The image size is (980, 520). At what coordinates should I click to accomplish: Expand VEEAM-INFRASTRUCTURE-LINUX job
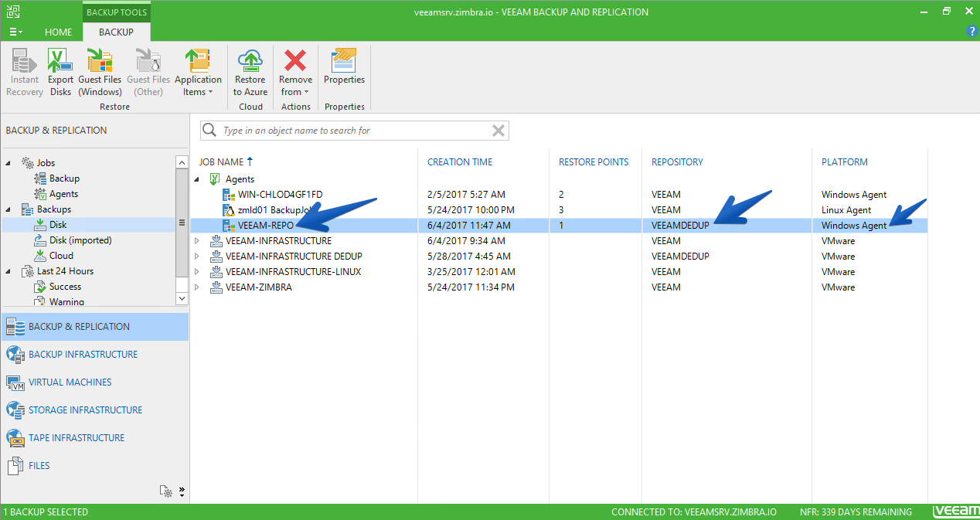click(x=196, y=272)
